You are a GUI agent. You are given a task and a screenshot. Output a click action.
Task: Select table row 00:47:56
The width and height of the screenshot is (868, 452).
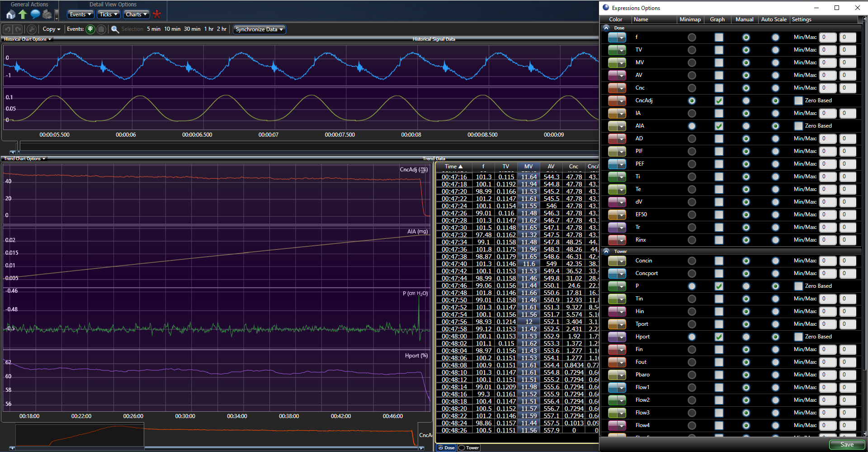coord(517,322)
